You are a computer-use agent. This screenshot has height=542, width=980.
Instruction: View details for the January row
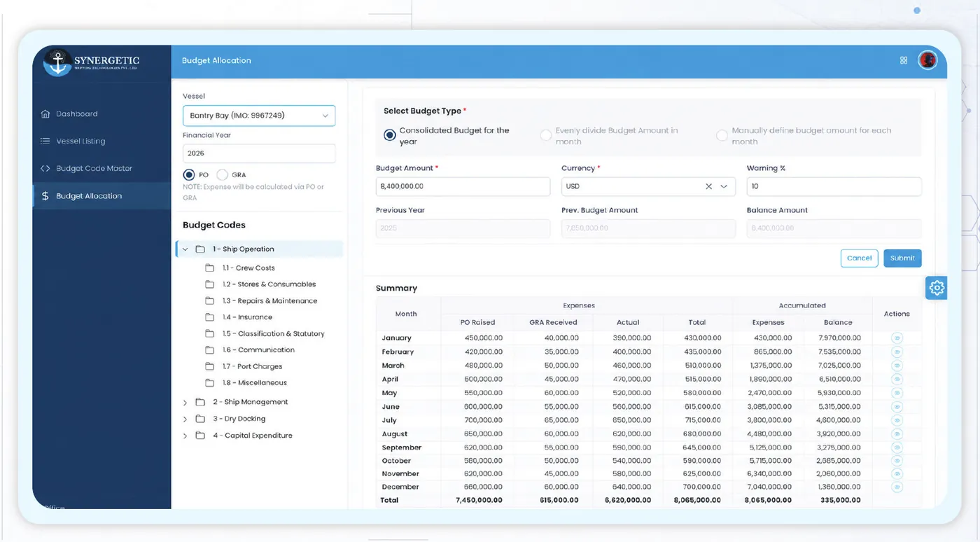coord(897,338)
